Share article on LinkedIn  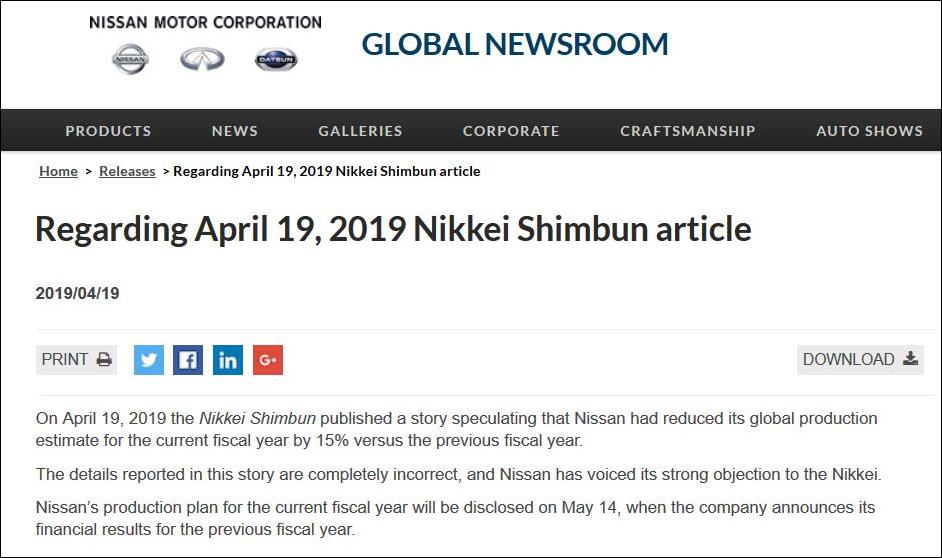[228, 360]
